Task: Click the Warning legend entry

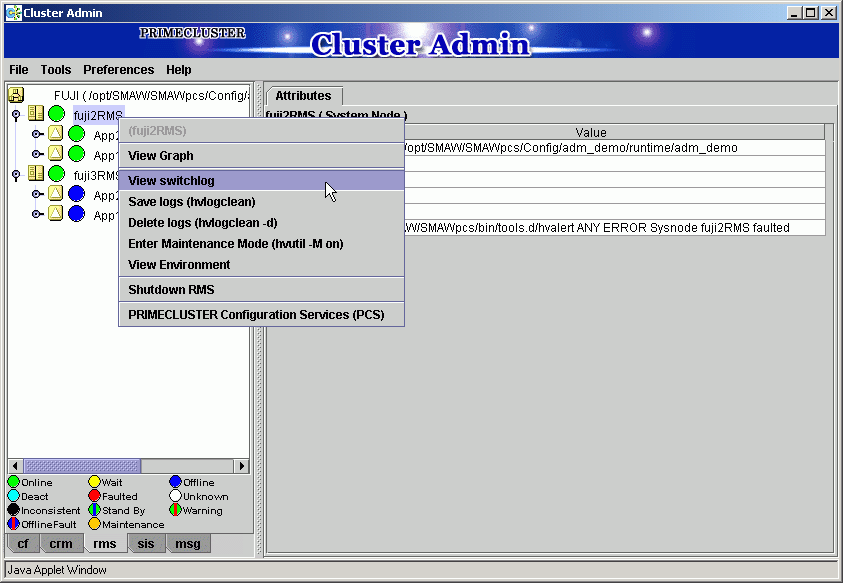Action: point(196,510)
